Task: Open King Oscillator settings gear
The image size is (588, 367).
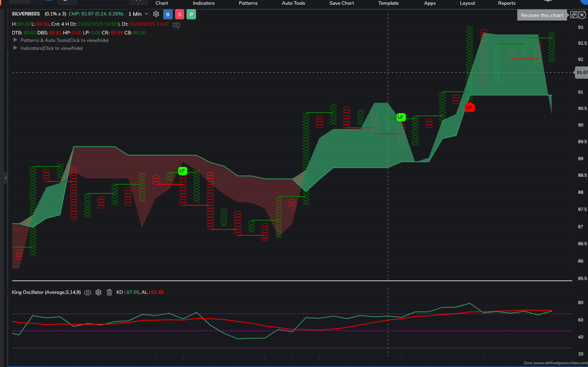Action: pyautogui.click(x=98, y=292)
